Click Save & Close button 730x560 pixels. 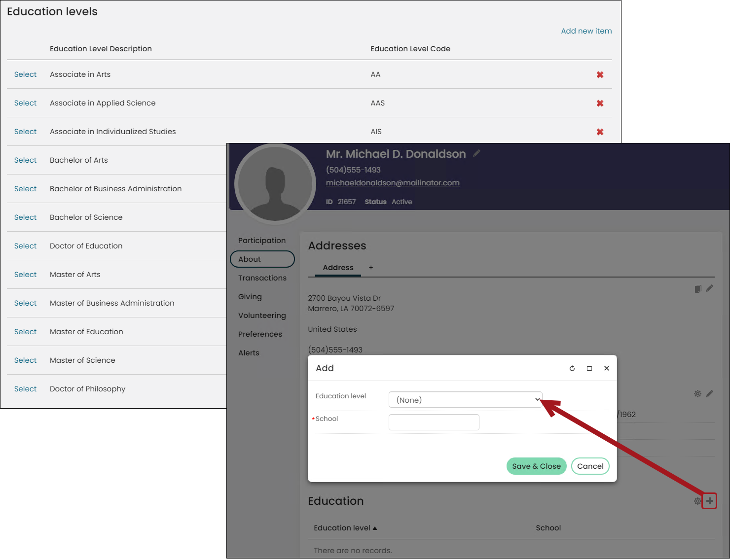(x=536, y=466)
